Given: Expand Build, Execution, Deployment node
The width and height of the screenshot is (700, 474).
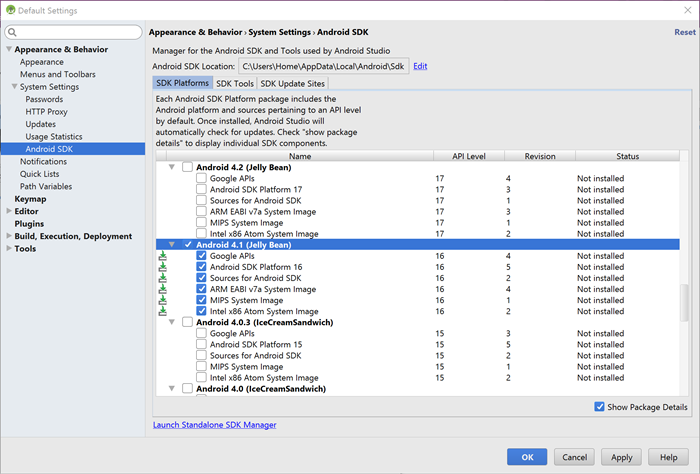Looking at the screenshot, I should tap(9, 236).
